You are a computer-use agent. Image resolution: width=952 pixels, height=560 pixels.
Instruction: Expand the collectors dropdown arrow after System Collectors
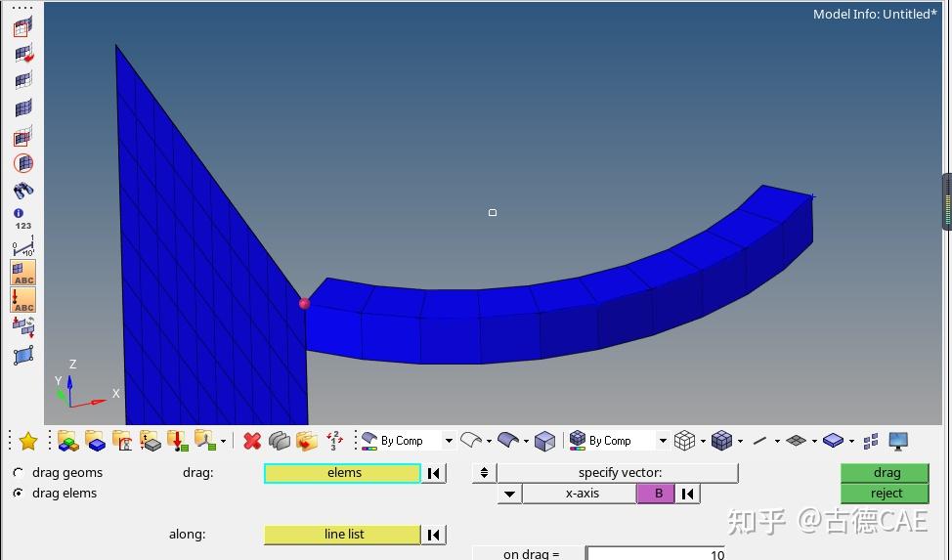pos(224,442)
